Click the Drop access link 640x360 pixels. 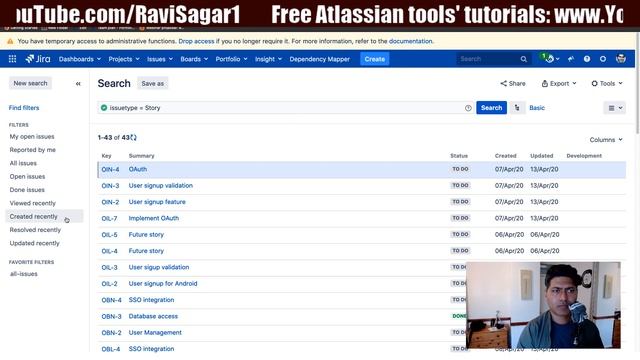coord(196,41)
